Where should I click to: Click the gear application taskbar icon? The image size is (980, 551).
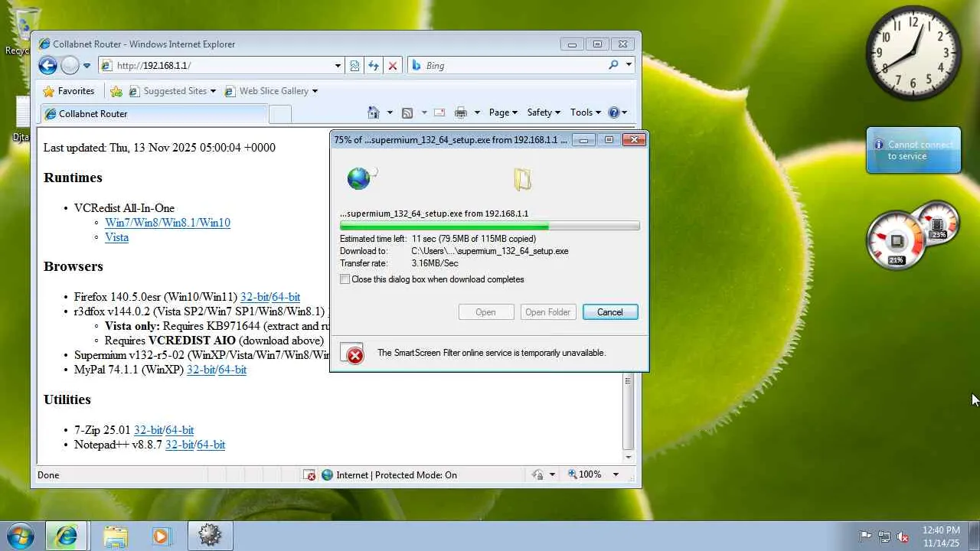[x=210, y=536]
